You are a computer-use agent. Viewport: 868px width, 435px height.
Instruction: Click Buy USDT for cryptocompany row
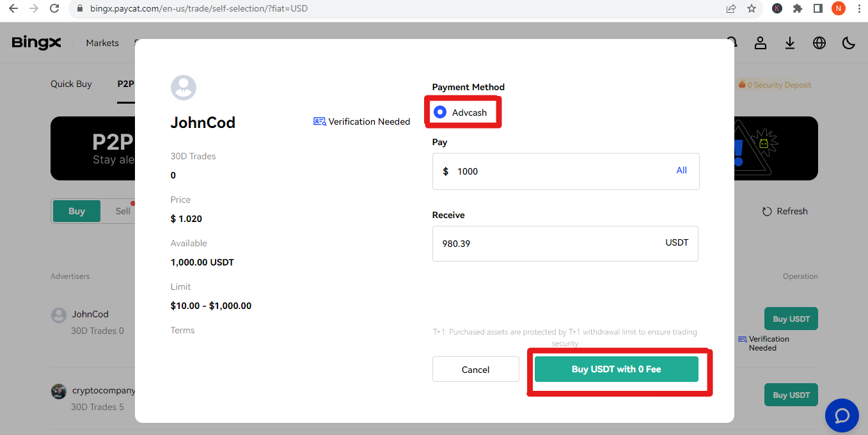[791, 395]
